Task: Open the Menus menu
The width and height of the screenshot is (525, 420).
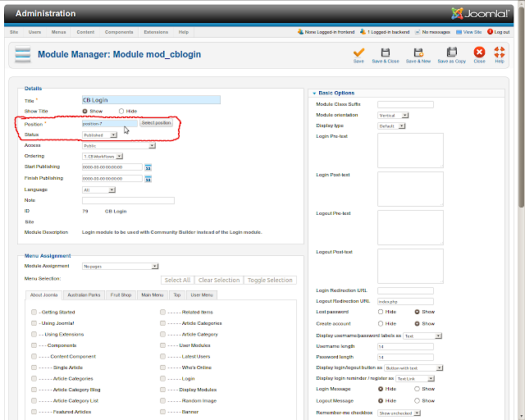Action: click(x=58, y=32)
